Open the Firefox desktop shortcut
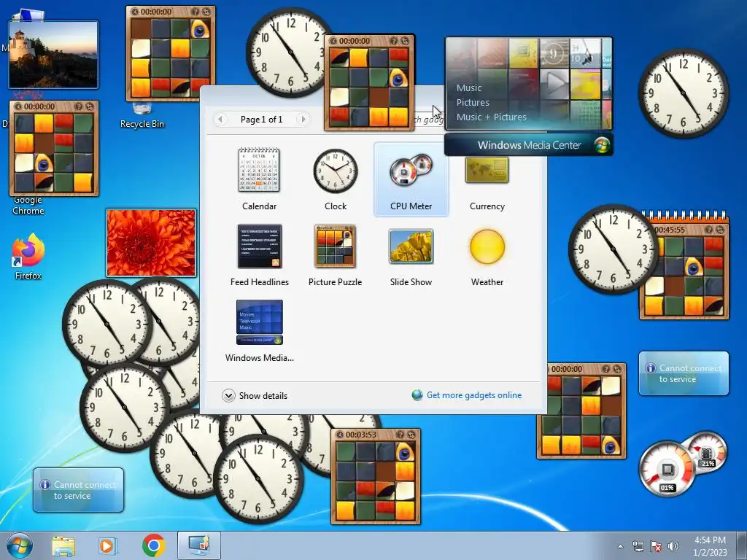The width and height of the screenshot is (747, 560). 28,256
